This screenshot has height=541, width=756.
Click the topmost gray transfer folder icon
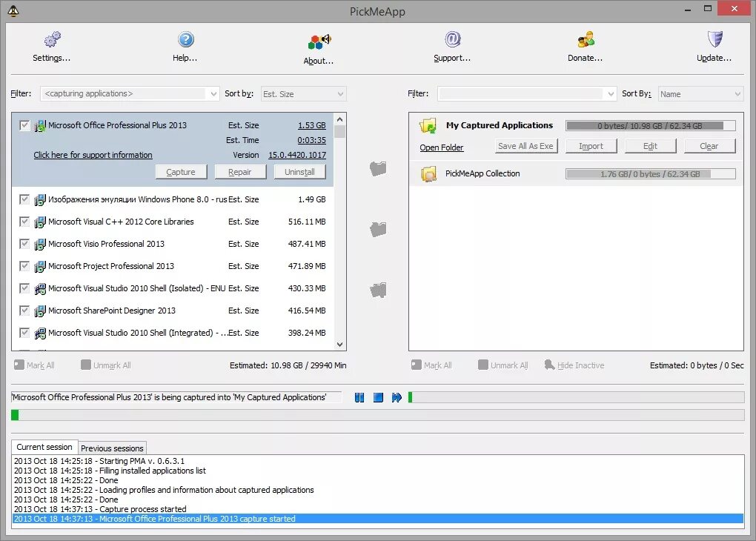click(x=378, y=168)
